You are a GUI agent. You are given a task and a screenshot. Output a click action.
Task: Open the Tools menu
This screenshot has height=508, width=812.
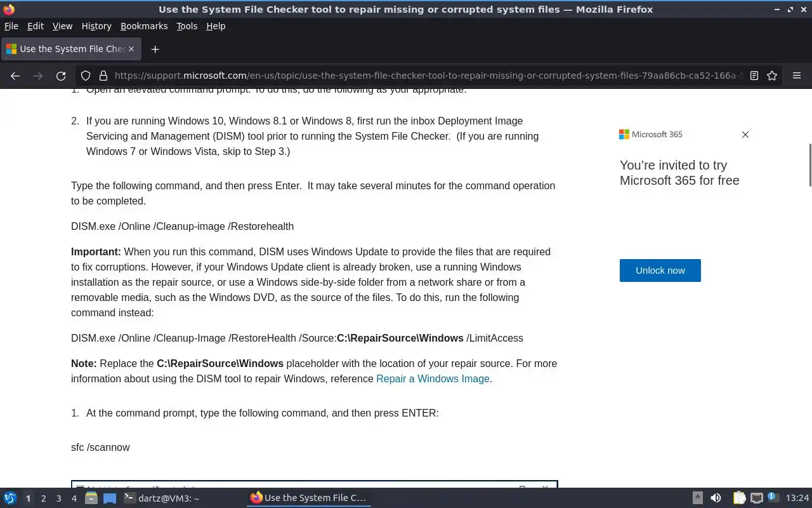coord(187,26)
